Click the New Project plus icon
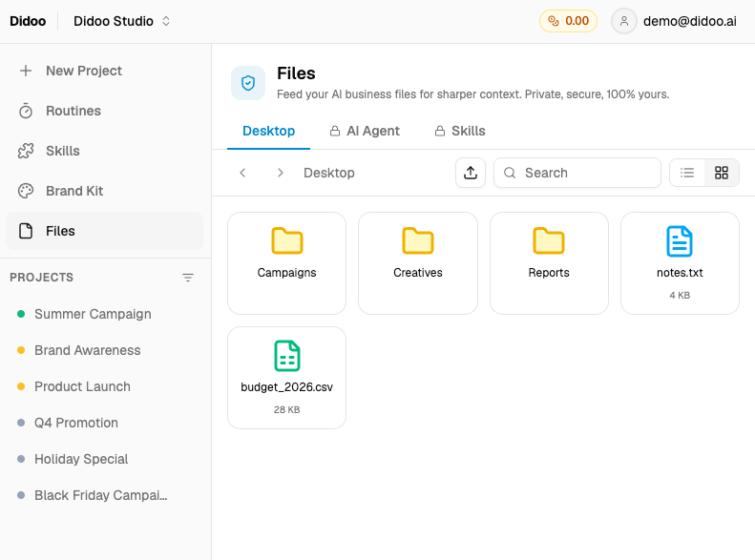The height and width of the screenshot is (560, 755). click(x=27, y=71)
